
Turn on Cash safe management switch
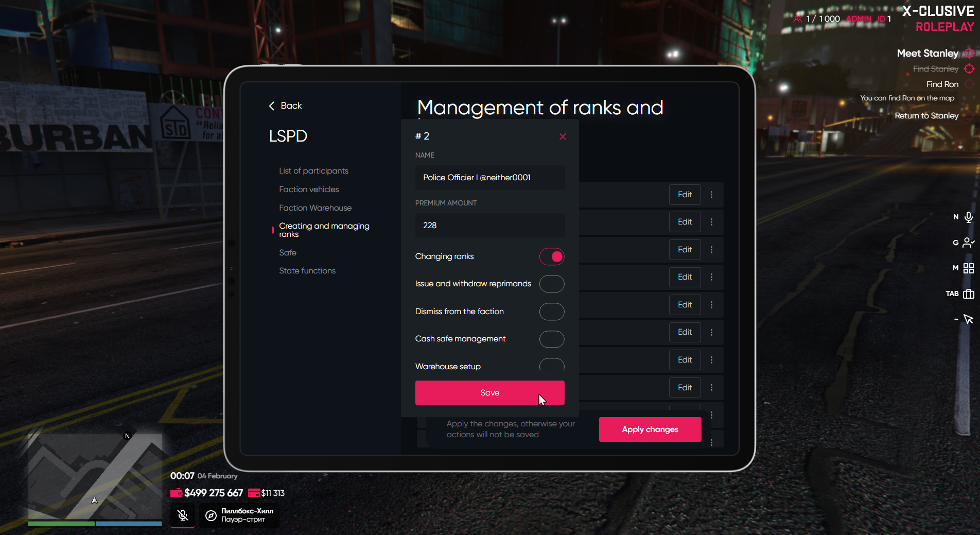tap(552, 339)
